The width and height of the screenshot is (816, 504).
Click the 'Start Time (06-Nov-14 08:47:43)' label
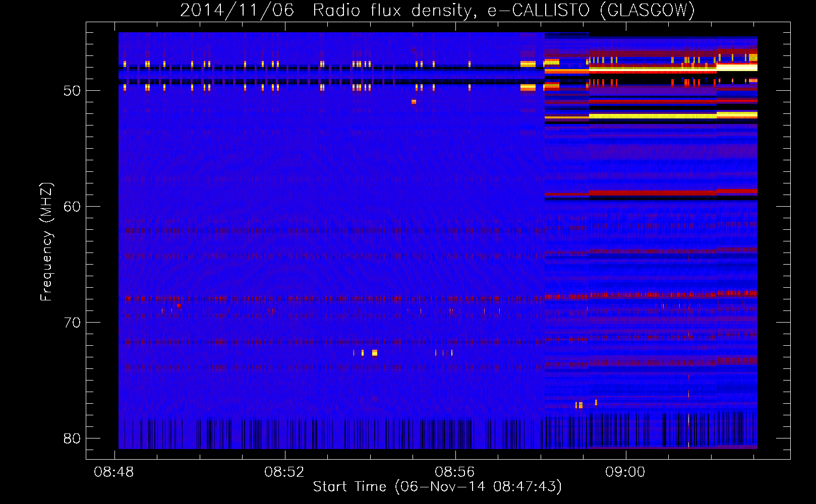437,487
